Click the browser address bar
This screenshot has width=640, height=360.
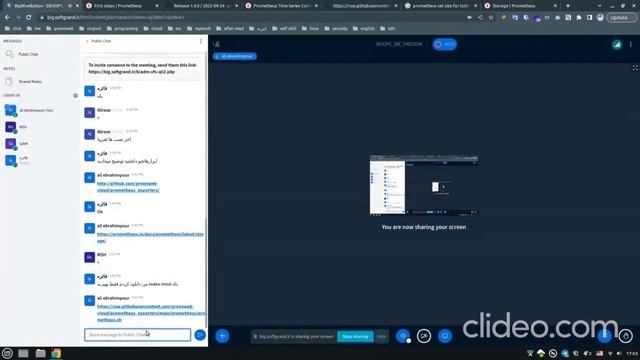253,18
